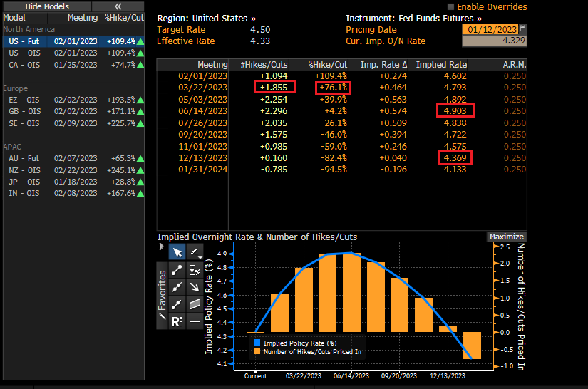Expand the Instrument: Fed Funds Futures selector
The height and width of the screenshot is (389, 588).
413,18
